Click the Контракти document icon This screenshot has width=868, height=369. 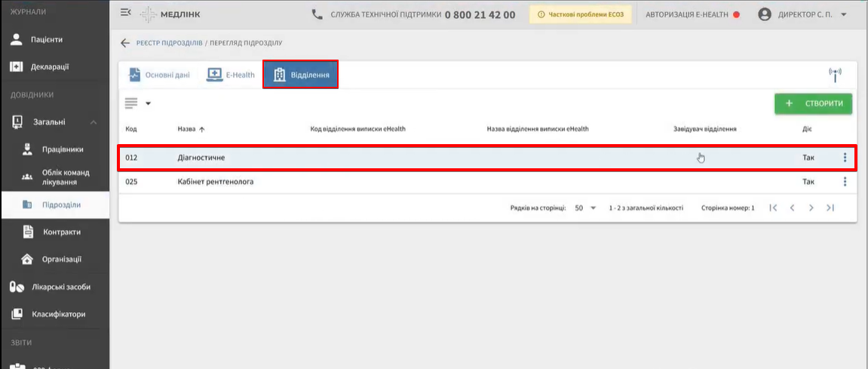(28, 232)
